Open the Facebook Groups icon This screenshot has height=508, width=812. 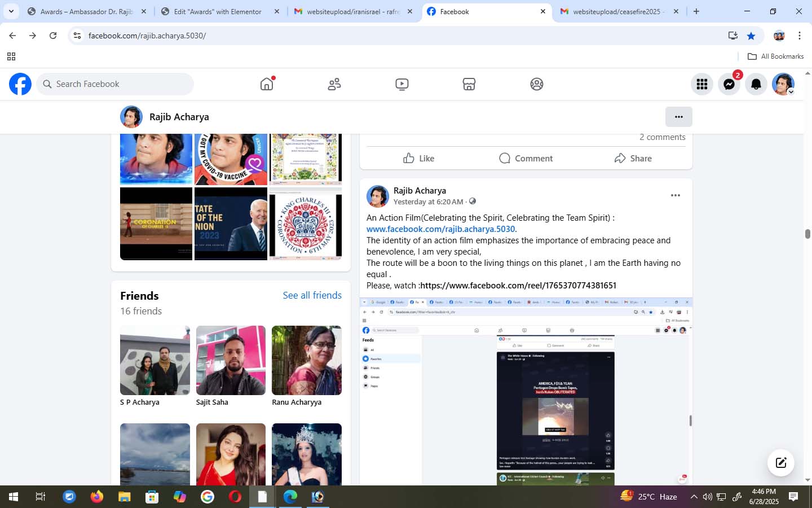coord(537,84)
